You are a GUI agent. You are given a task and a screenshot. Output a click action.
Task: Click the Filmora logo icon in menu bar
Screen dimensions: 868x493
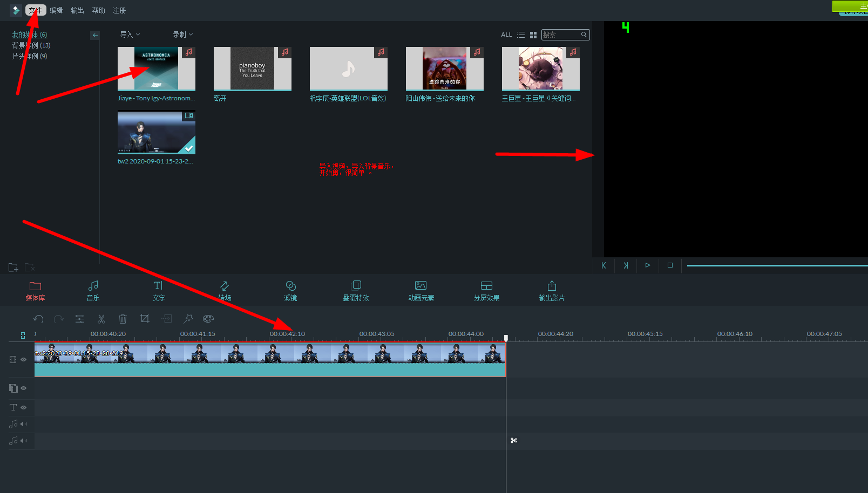[x=16, y=10]
